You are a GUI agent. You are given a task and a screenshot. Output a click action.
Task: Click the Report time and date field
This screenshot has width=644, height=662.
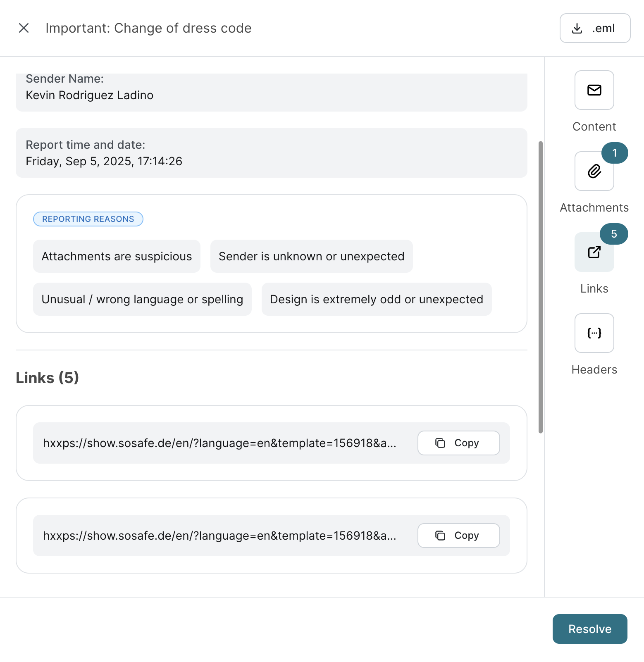pos(271,153)
